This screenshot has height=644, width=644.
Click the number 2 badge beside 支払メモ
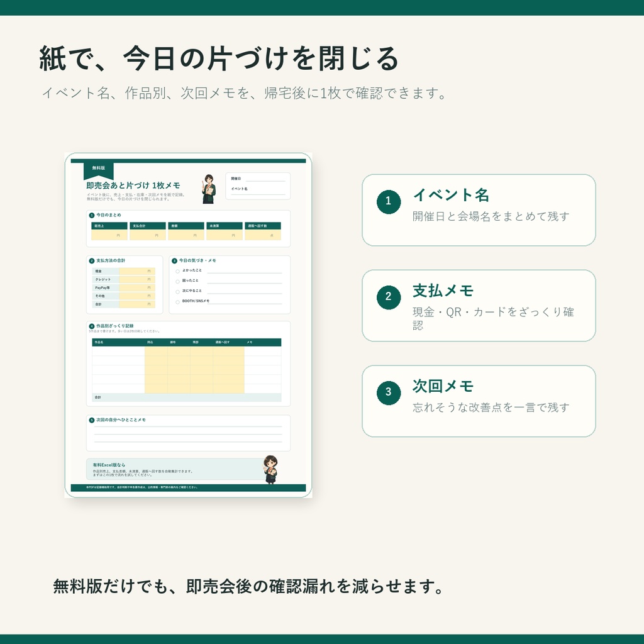pos(389,297)
